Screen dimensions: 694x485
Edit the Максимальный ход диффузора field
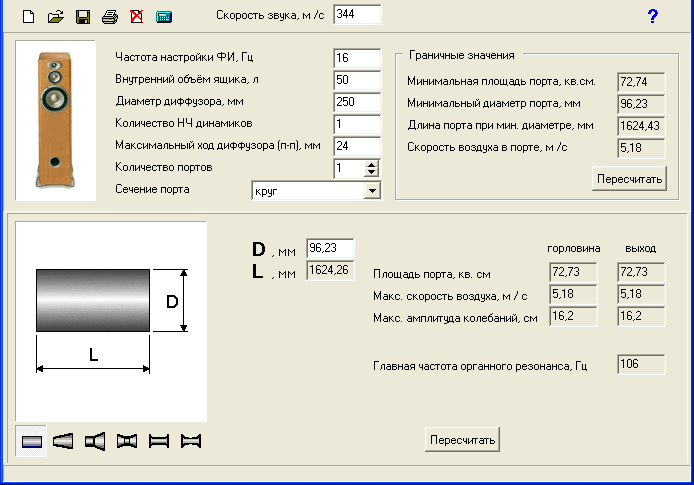(357, 146)
